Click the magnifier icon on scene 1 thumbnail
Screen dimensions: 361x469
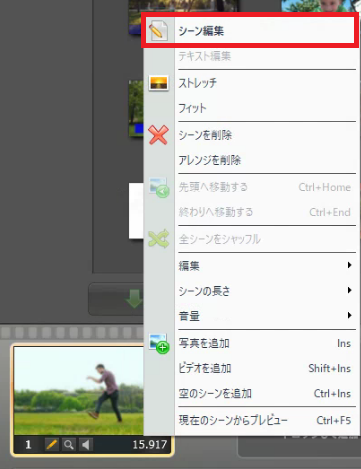69,444
